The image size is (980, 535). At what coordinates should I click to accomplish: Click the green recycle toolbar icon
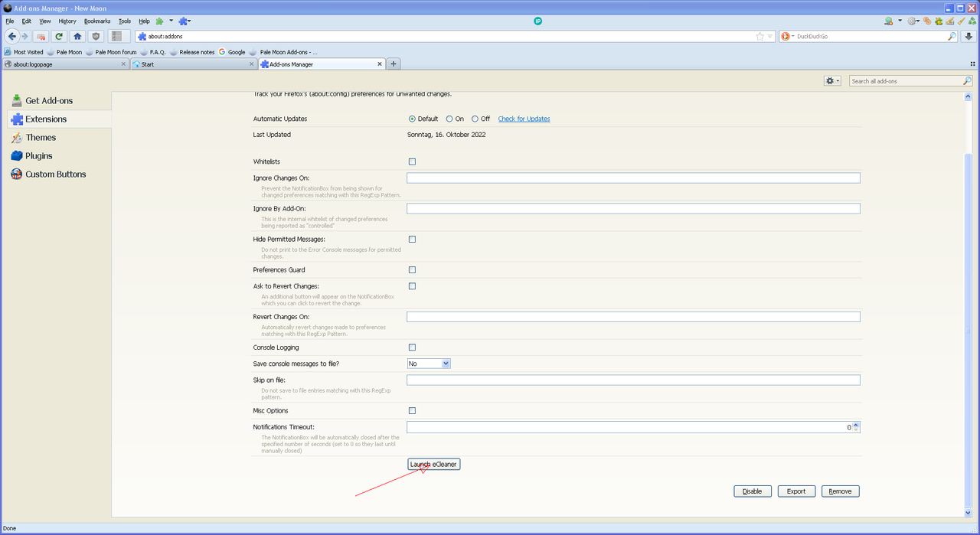[x=971, y=21]
